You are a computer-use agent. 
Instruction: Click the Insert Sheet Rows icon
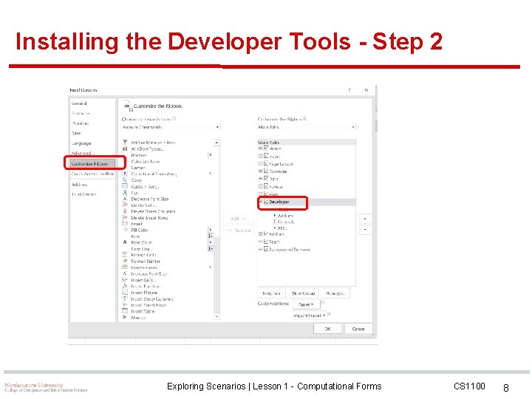125,304
